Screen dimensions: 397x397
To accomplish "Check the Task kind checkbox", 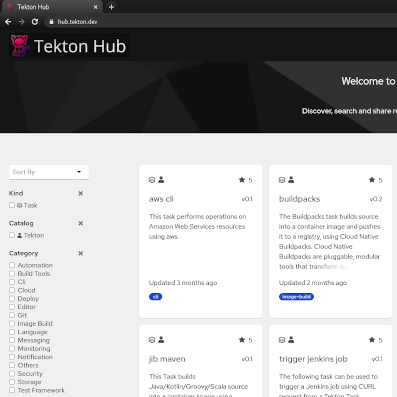I will point(12,205).
